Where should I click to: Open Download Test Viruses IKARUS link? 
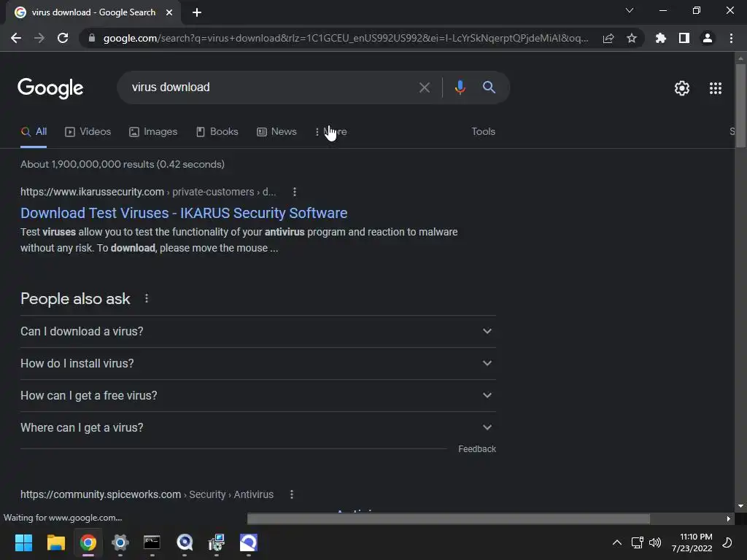(x=184, y=213)
